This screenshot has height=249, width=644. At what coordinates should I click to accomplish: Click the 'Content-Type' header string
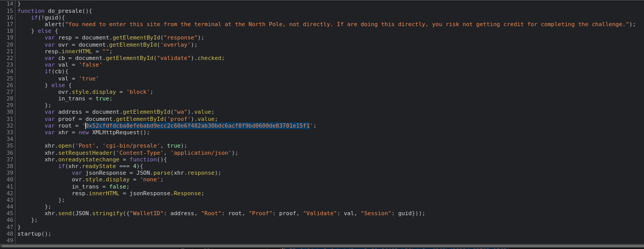pos(140,153)
